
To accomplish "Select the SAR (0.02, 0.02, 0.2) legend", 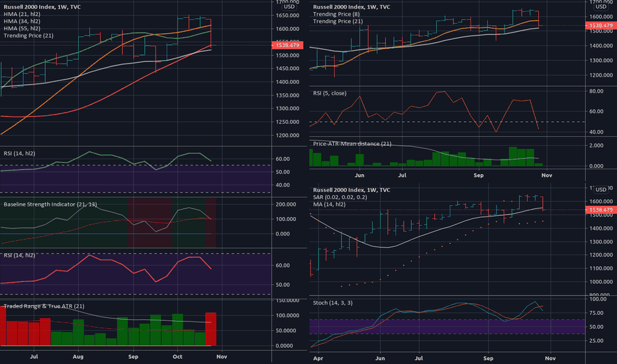I will click(340, 197).
